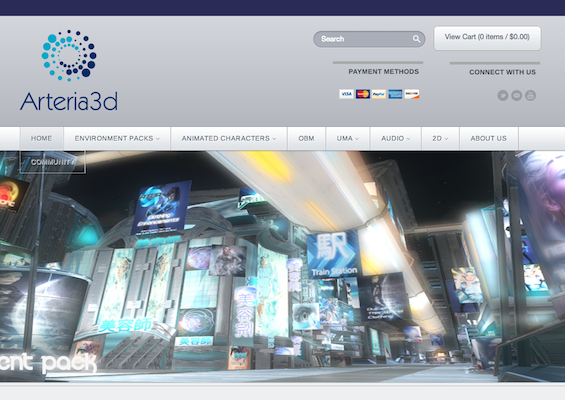Click the Visa payment icon
The image size is (565, 400).
coord(346,94)
